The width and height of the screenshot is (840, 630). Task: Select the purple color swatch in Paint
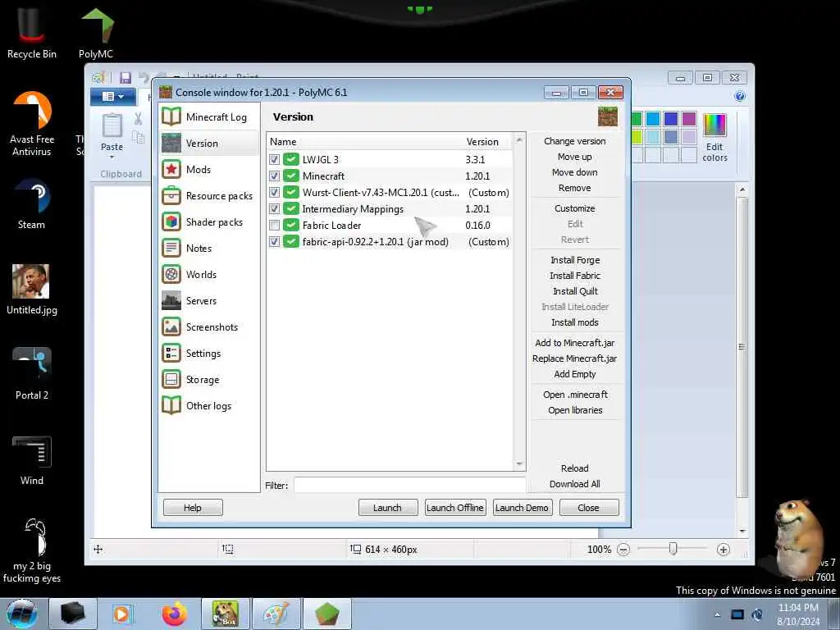(689, 119)
